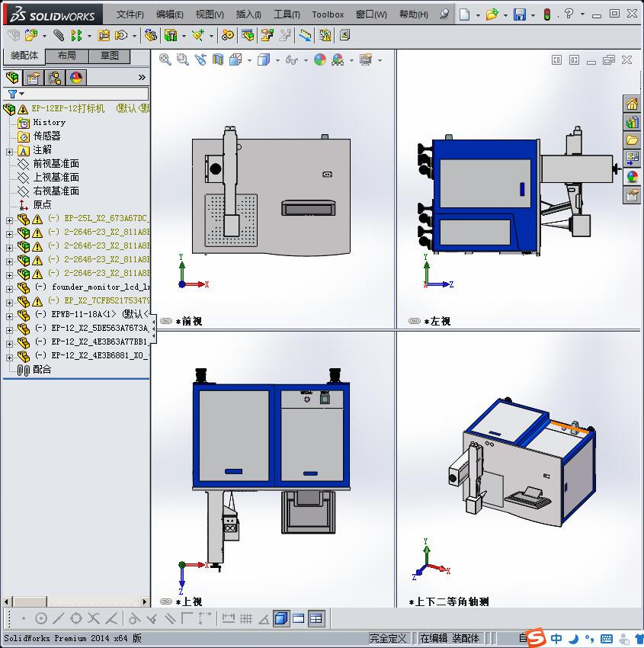Open the SolidWorks Resources home icon

click(x=632, y=104)
